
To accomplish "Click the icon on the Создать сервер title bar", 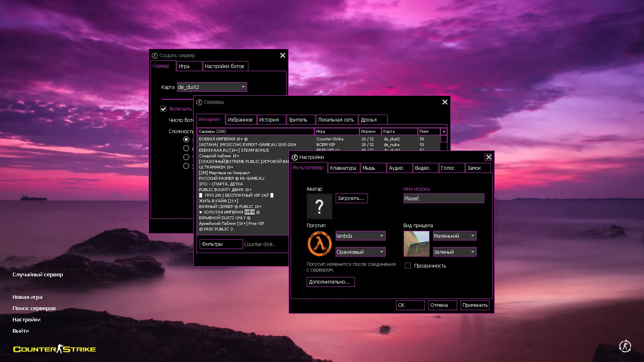I will click(x=155, y=55).
